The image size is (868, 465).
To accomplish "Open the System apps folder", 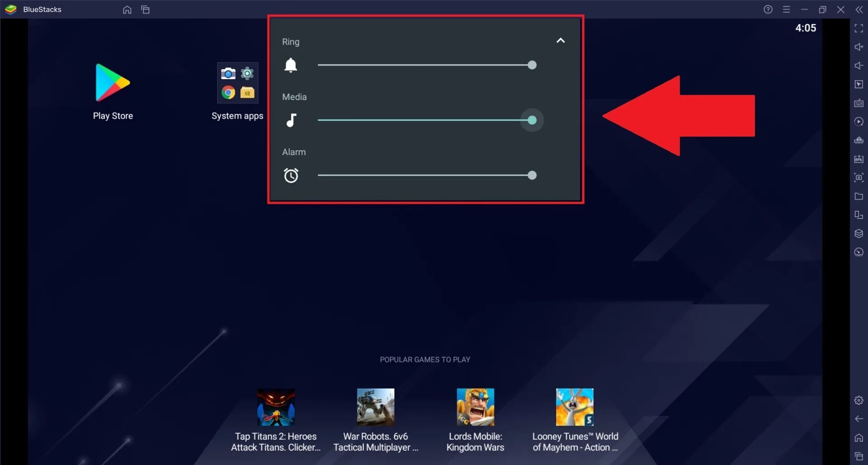I will [237, 83].
